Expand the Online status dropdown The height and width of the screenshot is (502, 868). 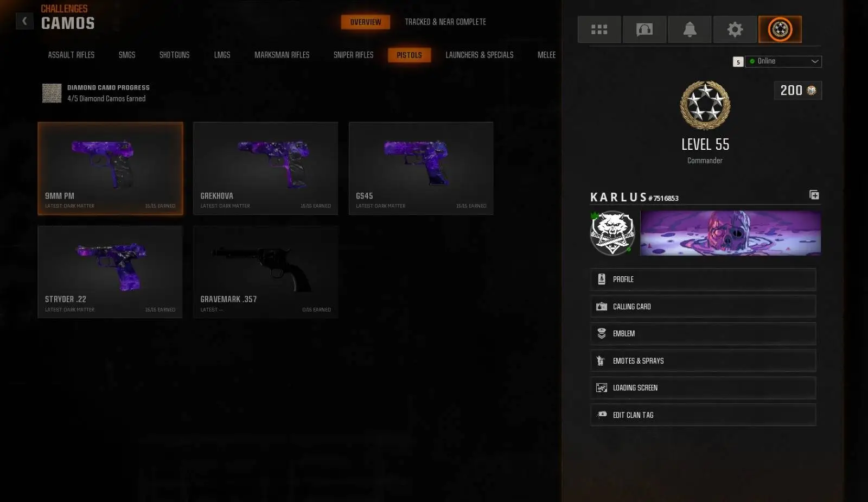[x=783, y=61]
